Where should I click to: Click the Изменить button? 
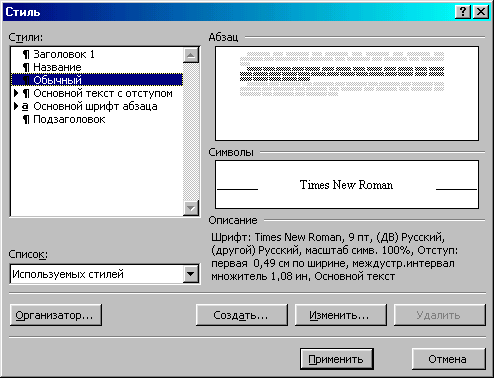(x=341, y=315)
